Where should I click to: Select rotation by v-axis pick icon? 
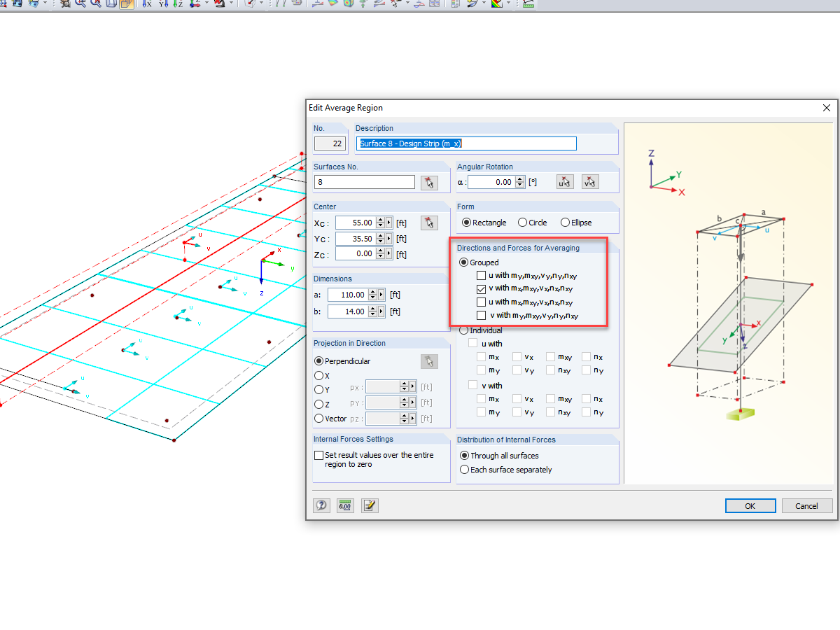tap(590, 182)
